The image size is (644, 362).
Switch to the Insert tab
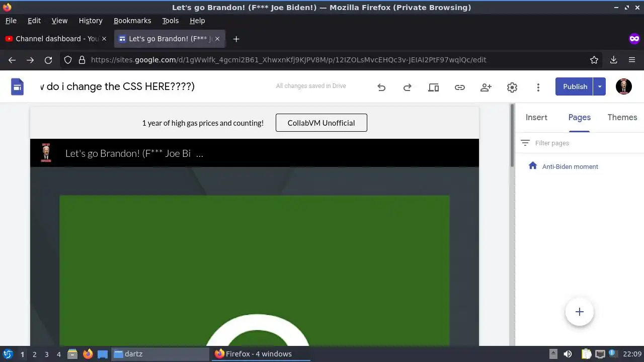point(536,117)
